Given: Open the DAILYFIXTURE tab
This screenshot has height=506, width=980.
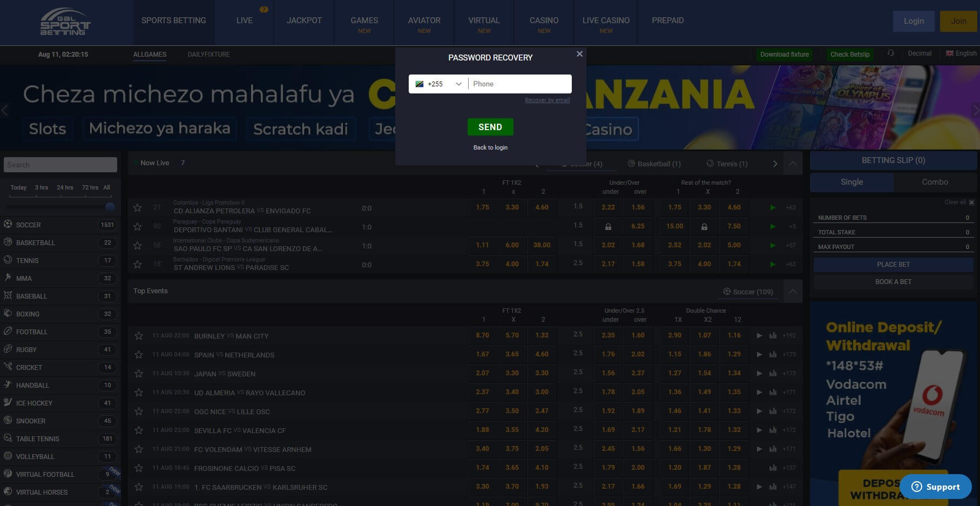Looking at the screenshot, I should point(208,55).
